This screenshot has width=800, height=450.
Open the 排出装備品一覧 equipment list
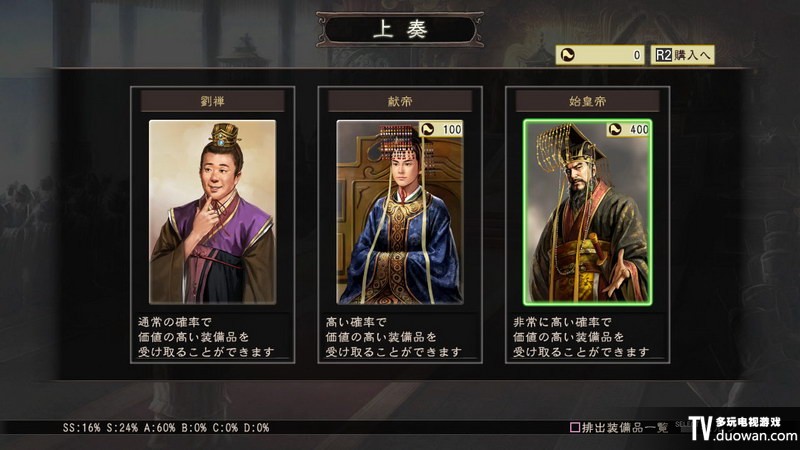(x=624, y=428)
